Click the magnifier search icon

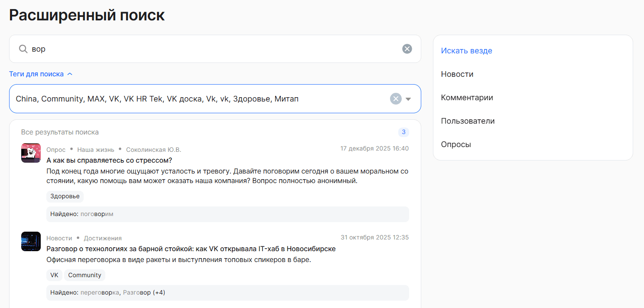click(x=23, y=49)
